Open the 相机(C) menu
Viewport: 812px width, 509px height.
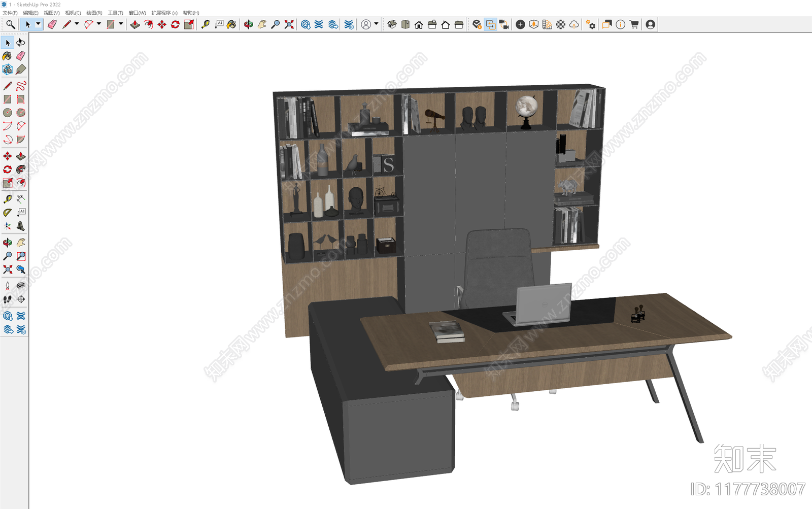pyautogui.click(x=73, y=13)
